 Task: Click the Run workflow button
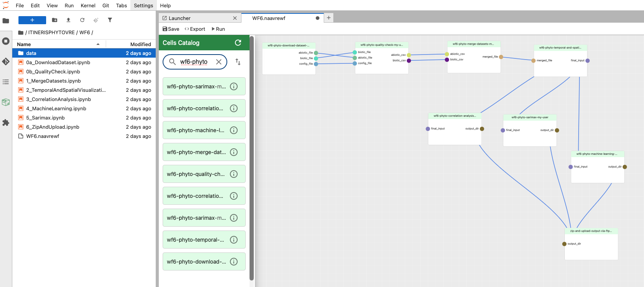[x=218, y=29]
